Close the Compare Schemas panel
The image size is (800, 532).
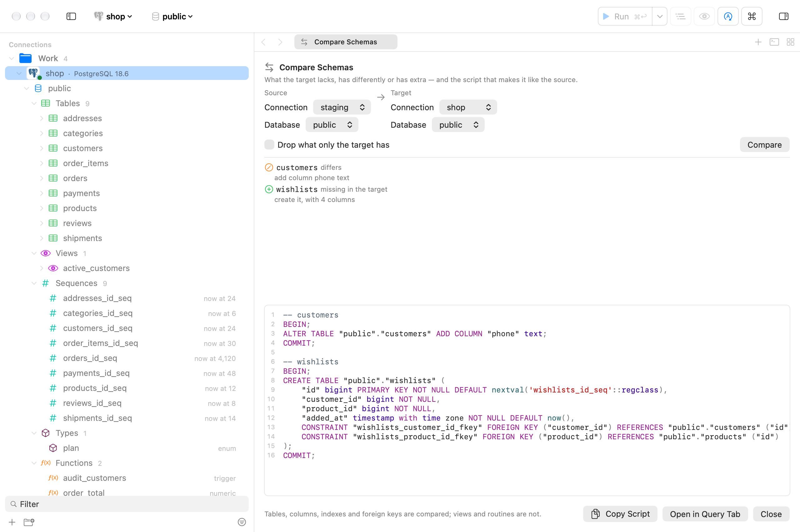pos(771,514)
